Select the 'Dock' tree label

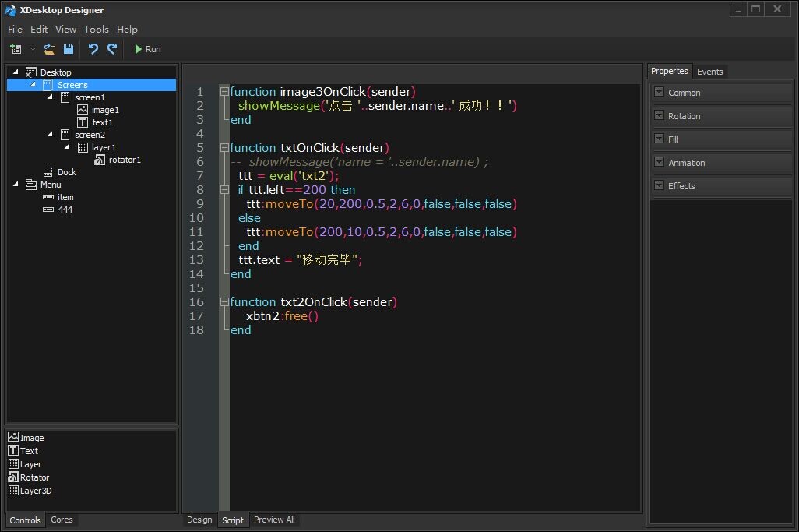[x=67, y=172]
